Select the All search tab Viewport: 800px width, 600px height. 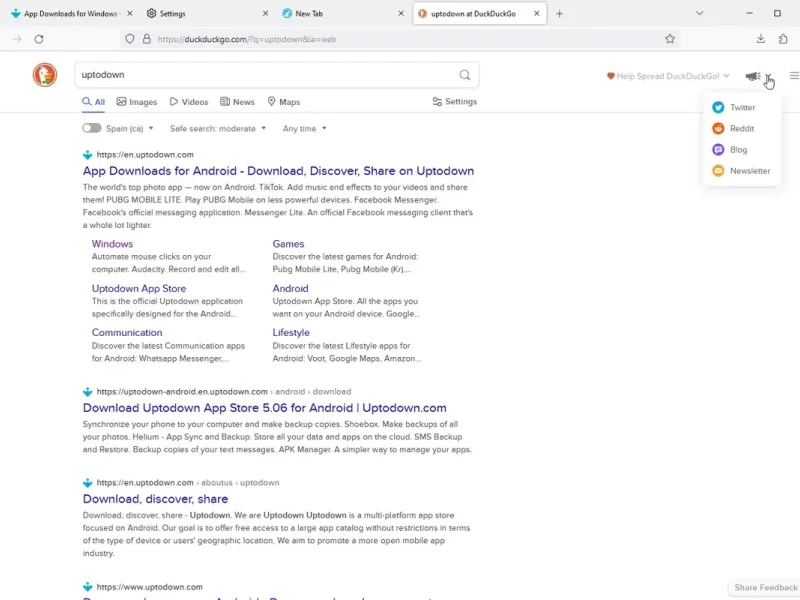tap(94, 102)
